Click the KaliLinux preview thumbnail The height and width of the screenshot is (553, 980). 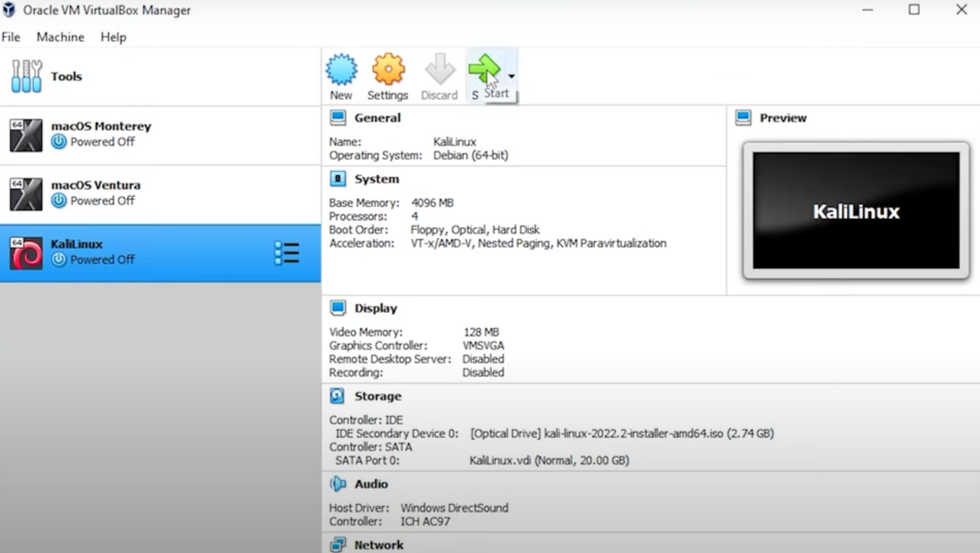(856, 210)
